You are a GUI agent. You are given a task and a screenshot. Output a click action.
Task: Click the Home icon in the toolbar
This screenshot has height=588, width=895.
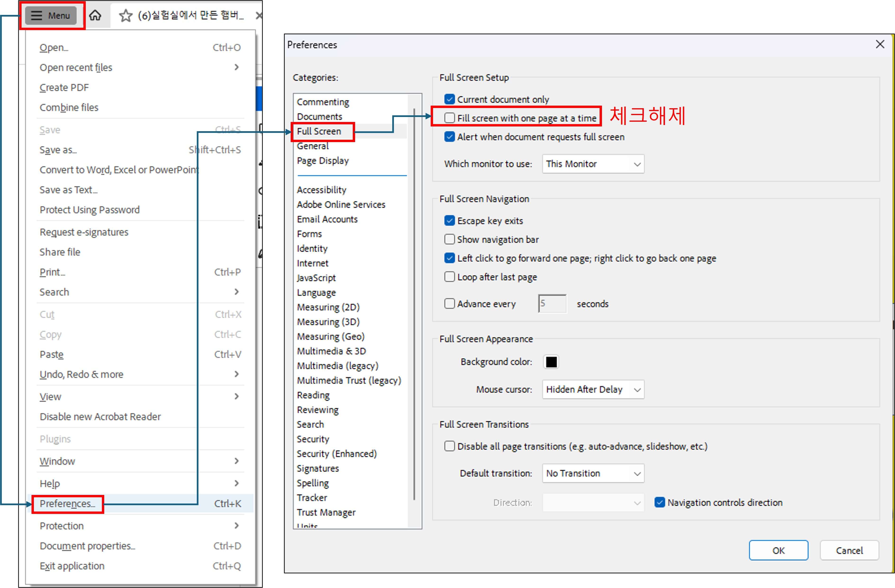[95, 15]
